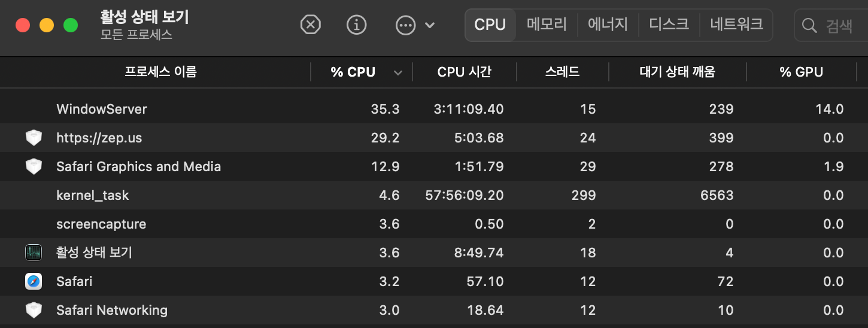
Task: Click the 모든 프로세스 subtitle text
Action: coord(136,35)
